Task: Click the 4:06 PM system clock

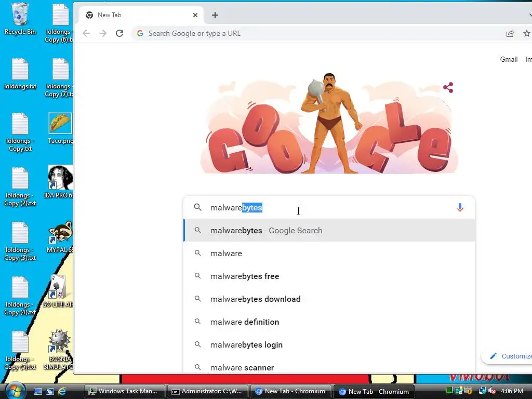Action: (512, 391)
